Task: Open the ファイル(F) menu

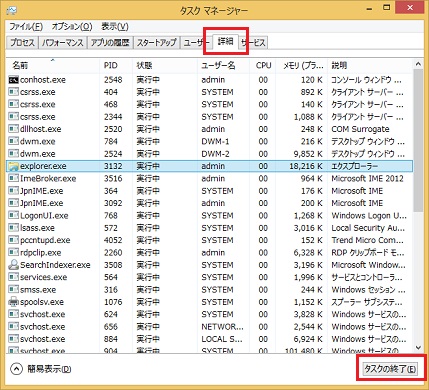Action: pos(26,26)
